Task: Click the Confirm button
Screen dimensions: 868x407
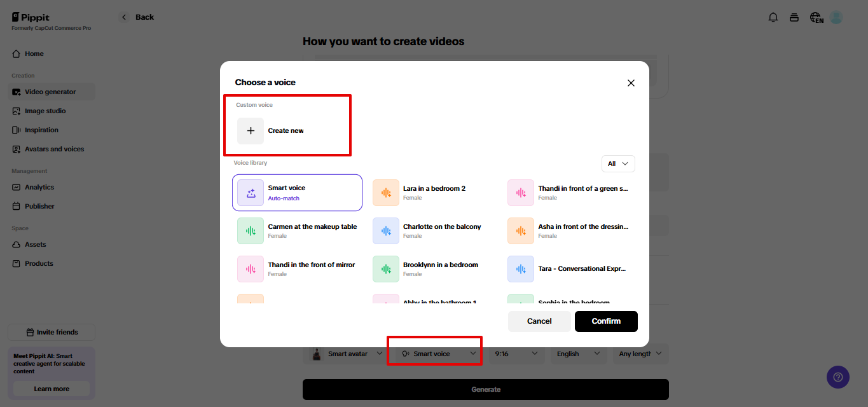Action: (x=606, y=321)
